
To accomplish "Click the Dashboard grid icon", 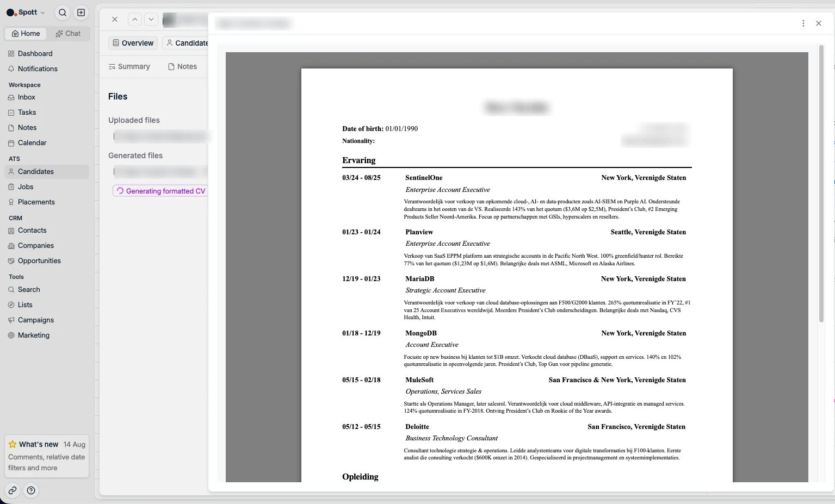I will click(x=11, y=54).
